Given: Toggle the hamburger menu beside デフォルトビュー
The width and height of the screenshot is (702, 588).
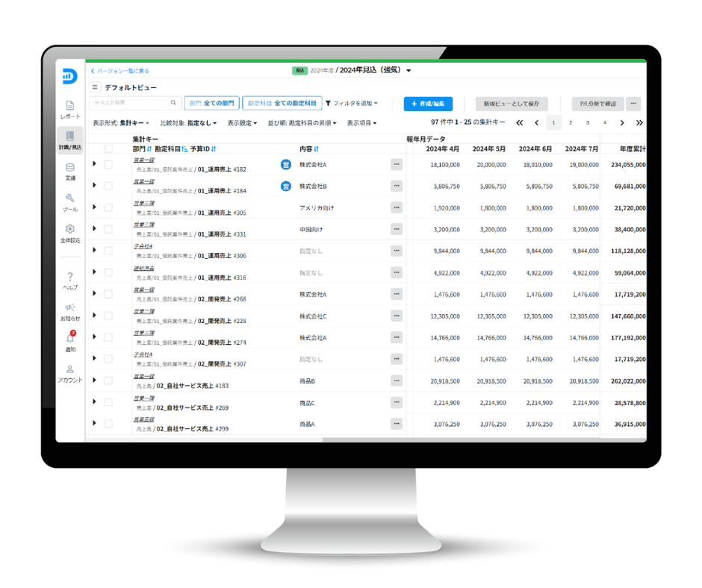Looking at the screenshot, I should coord(96,87).
